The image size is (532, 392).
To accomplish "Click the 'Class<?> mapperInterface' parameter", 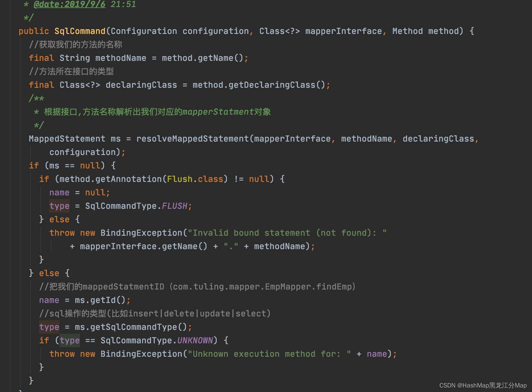I will (x=320, y=31).
